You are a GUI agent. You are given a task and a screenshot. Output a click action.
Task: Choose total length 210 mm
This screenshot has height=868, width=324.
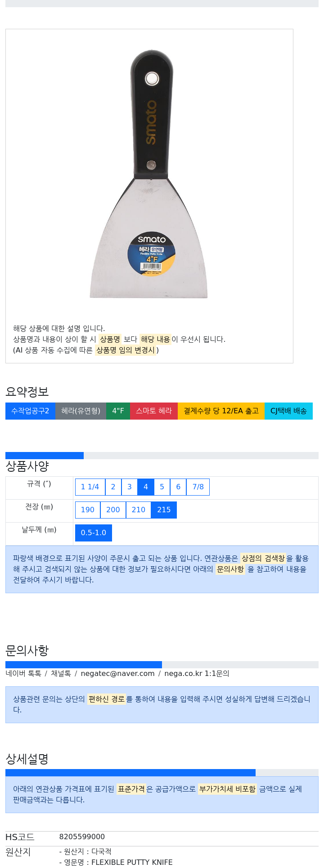tap(139, 510)
